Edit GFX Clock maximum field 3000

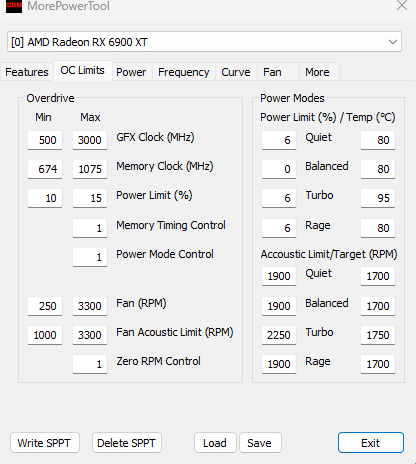click(90, 140)
